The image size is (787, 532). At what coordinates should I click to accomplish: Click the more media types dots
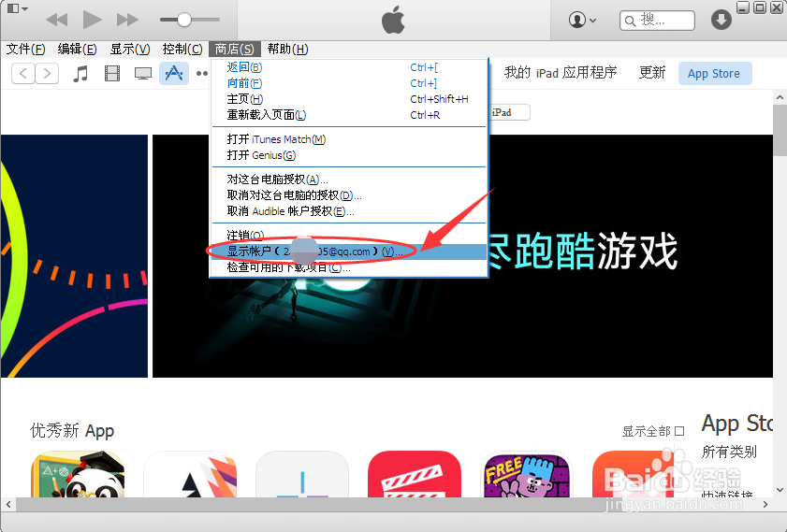click(202, 74)
